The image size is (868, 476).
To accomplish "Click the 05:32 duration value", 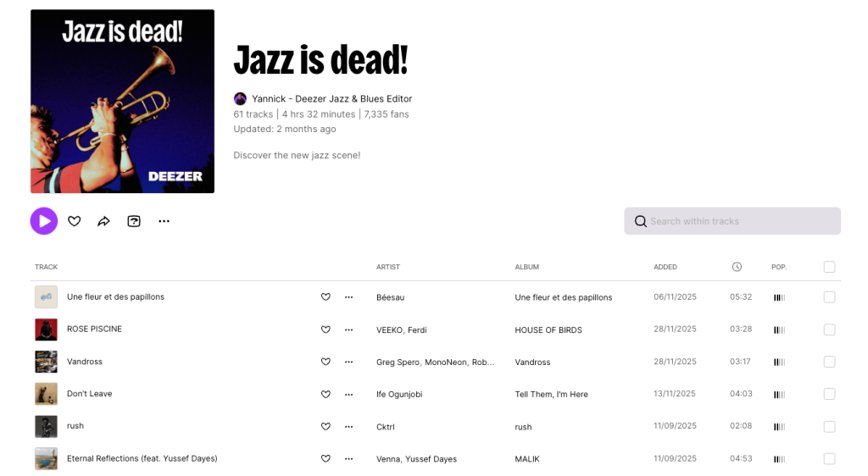I will click(x=741, y=297).
